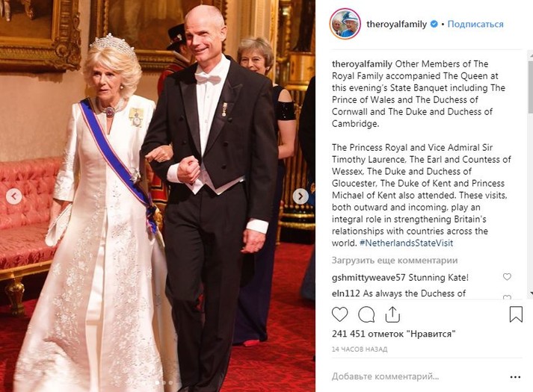Open theroyalfamily profile picture
Viewport: 533px width, 392px height.
(345, 24)
